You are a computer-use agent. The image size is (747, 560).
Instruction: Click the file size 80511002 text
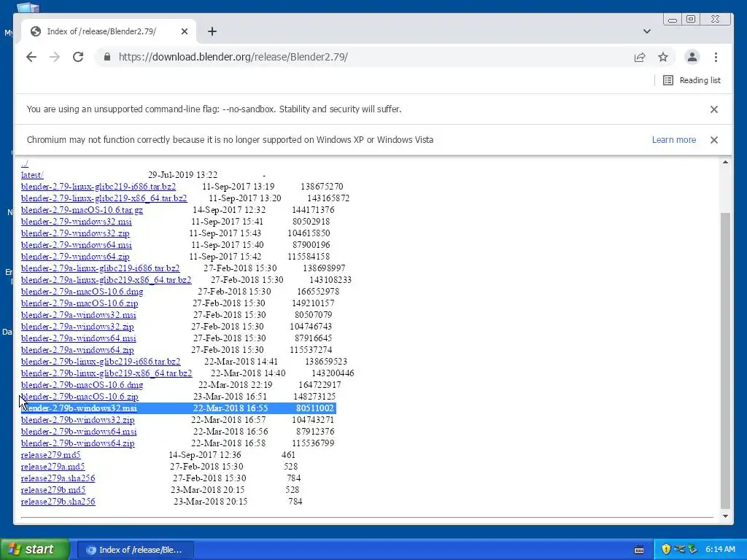click(x=314, y=408)
